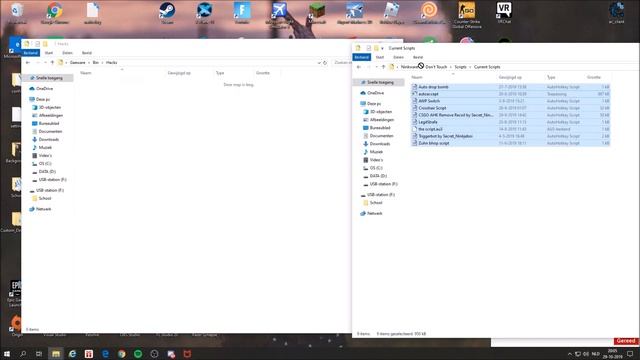Select the Triggerbot by Secret_Ninjabac file

[x=445, y=136]
